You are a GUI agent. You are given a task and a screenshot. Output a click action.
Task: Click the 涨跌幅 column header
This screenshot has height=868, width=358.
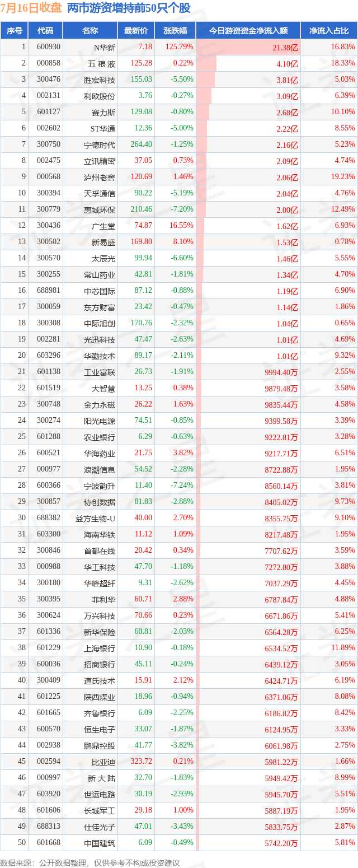click(175, 31)
